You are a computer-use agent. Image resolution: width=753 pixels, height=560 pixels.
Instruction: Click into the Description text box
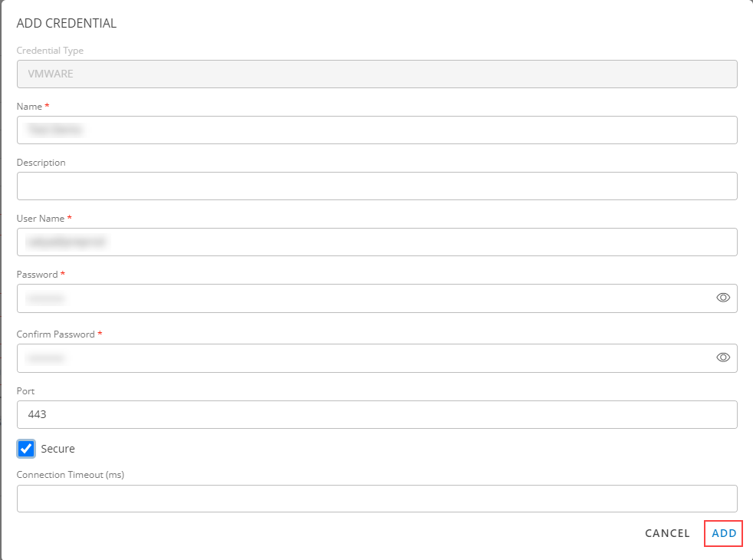(x=376, y=186)
